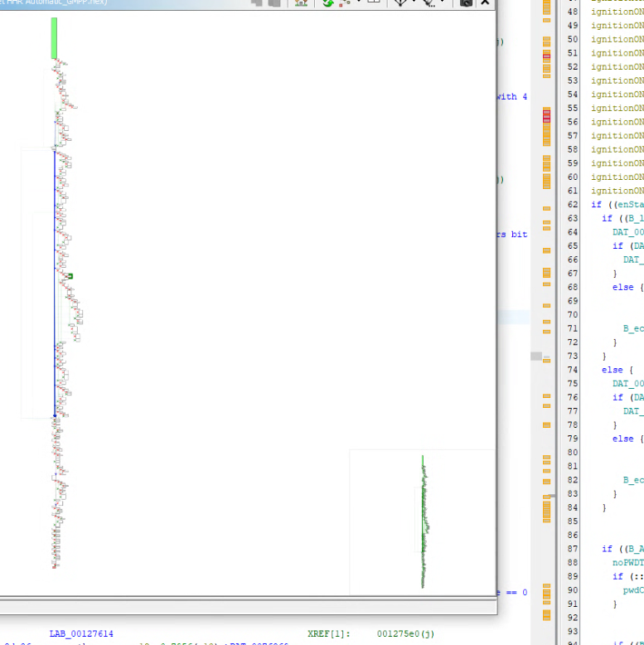Click 'else {' on line 79
Screen dimensions: 644x645
click(628, 439)
